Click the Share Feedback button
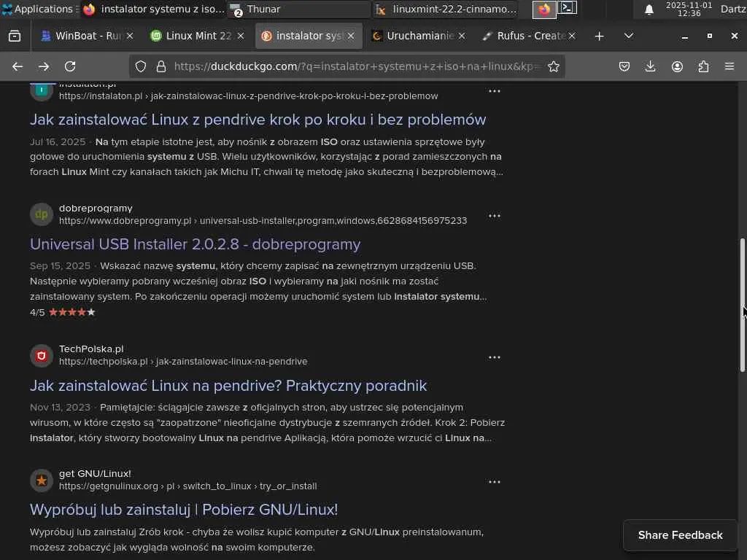747x560 pixels. pyautogui.click(x=681, y=535)
